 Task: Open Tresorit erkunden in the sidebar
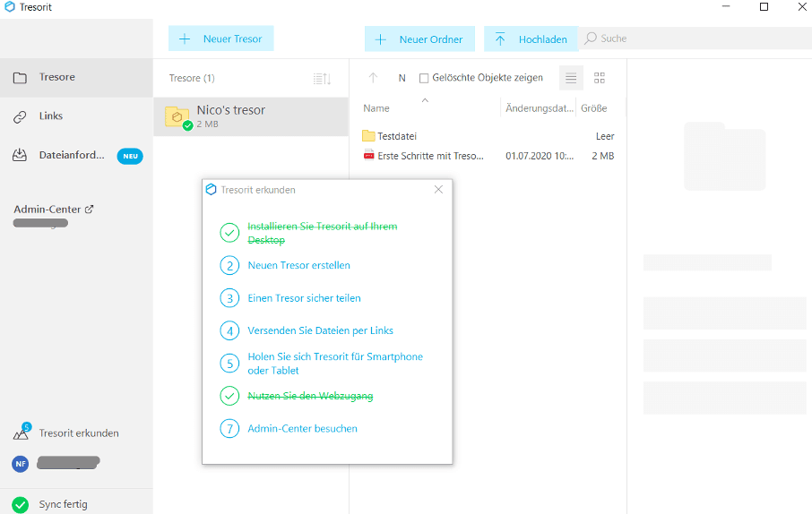point(76,433)
